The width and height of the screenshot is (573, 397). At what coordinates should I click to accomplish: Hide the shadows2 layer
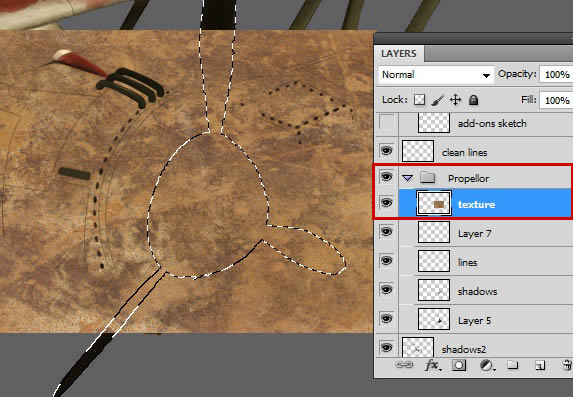pos(386,347)
